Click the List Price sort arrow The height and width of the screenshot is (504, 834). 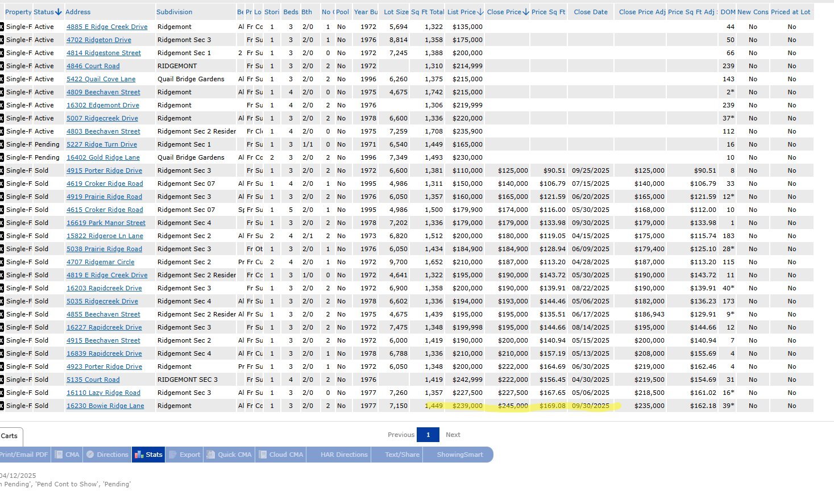pyautogui.click(x=480, y=12)
